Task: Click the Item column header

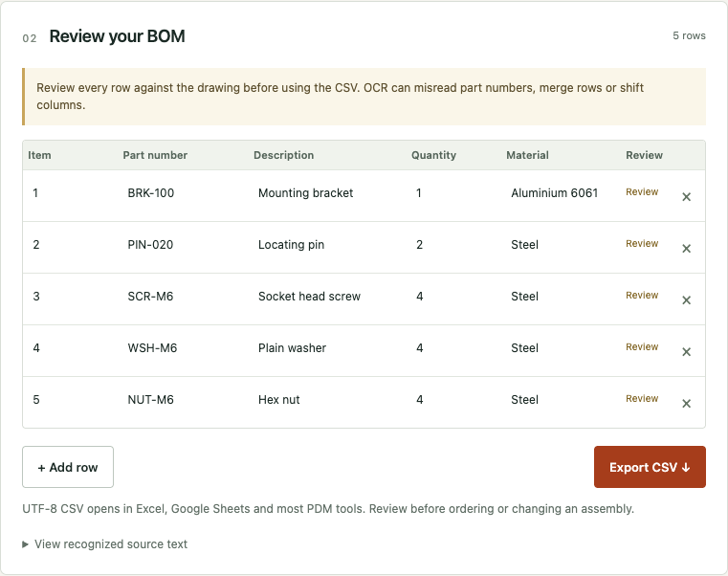Action: coord(39,155)
